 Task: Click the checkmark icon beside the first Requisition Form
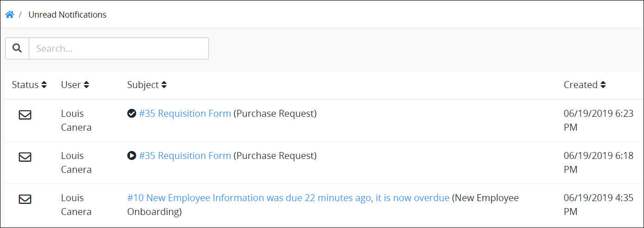[131, 114]
